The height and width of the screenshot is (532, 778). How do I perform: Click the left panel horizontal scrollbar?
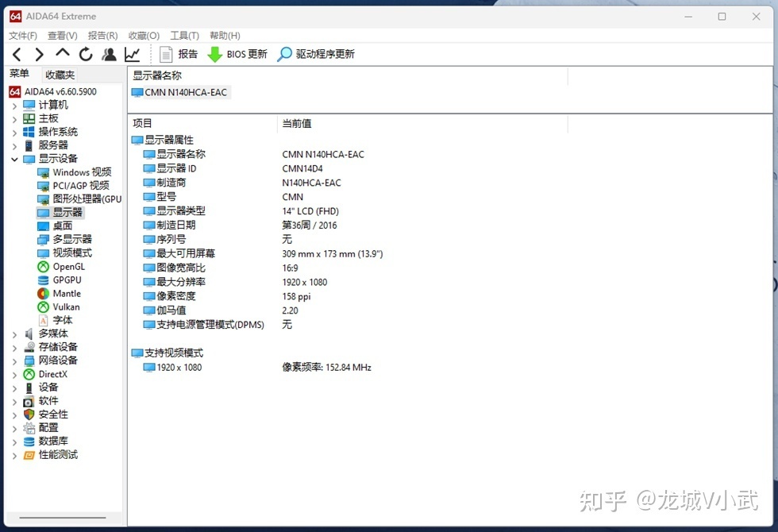click(x=63, y=518)
